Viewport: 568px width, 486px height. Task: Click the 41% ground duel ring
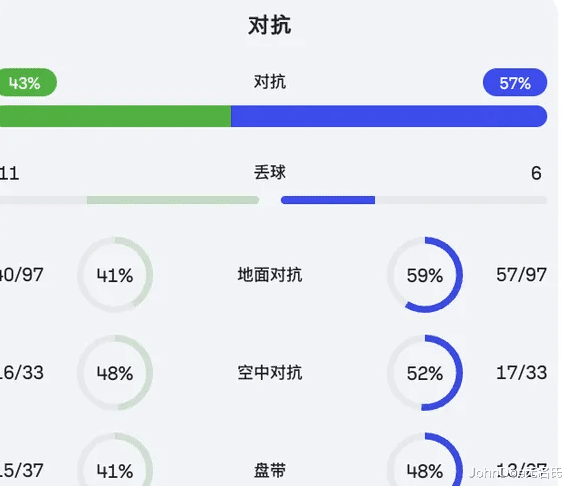tap(115, 275)
